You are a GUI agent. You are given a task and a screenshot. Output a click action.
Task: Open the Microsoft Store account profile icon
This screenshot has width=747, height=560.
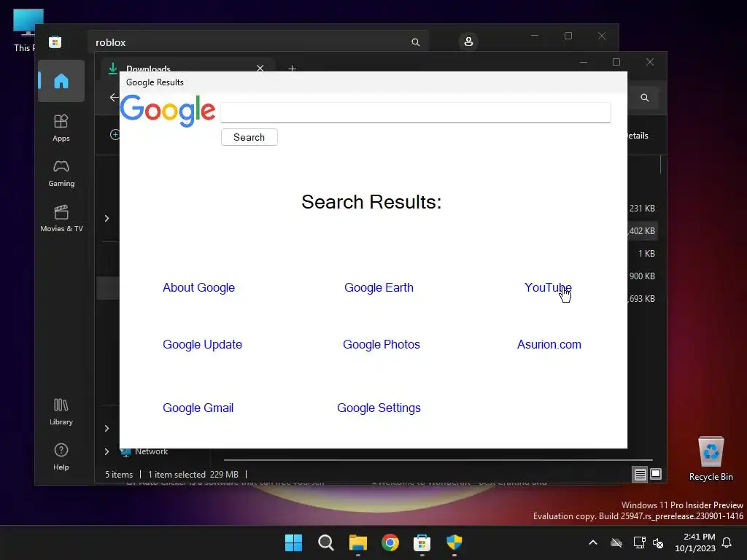[468, 42]
